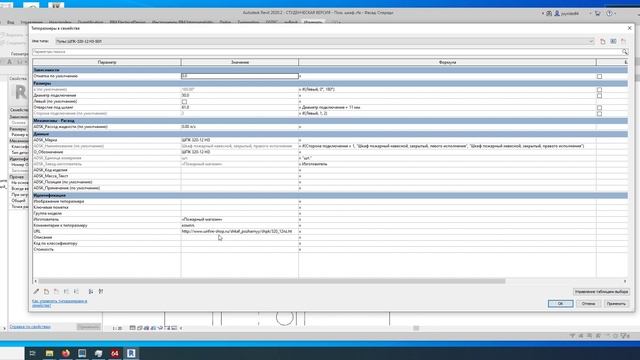Open Управление таблицами выбора
Viewport: 640px width, 360px height.
coord(601,292)
